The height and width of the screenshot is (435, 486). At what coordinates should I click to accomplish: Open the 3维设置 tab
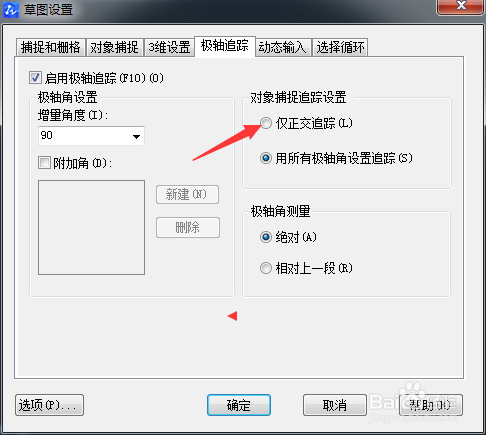[x=169, y=47]
